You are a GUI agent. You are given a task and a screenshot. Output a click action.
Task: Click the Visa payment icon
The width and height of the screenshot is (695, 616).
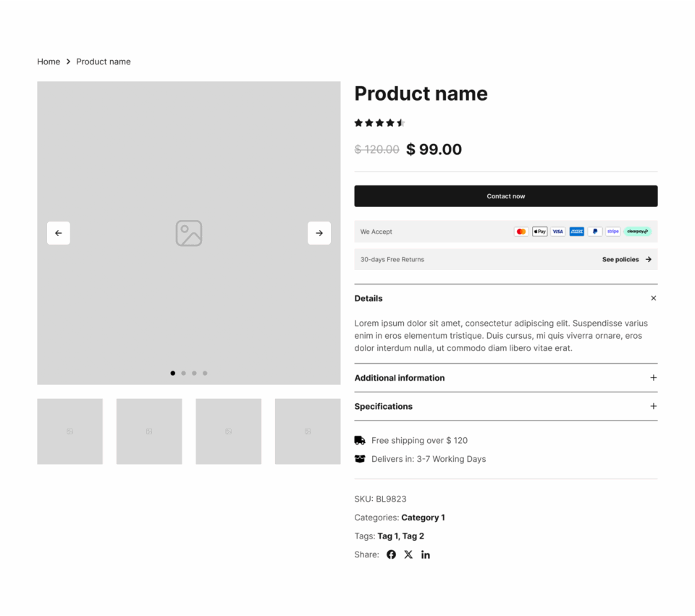558,232
